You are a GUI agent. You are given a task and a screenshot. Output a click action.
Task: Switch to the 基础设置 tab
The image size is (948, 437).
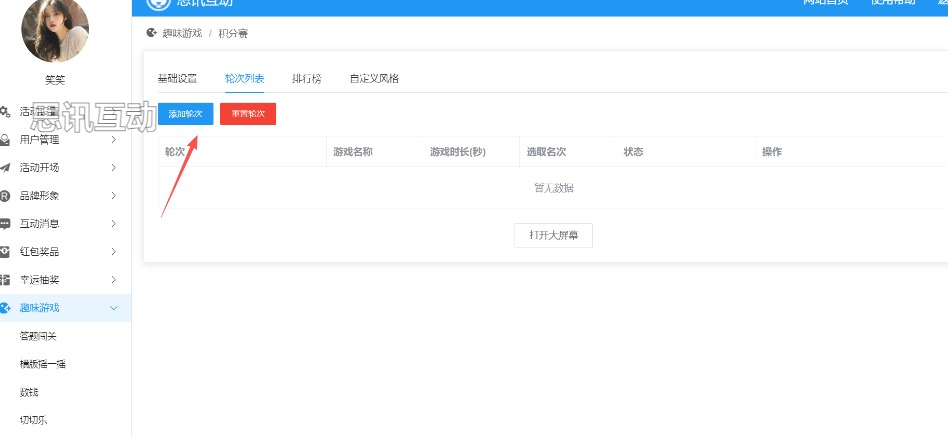click(177, 78)
